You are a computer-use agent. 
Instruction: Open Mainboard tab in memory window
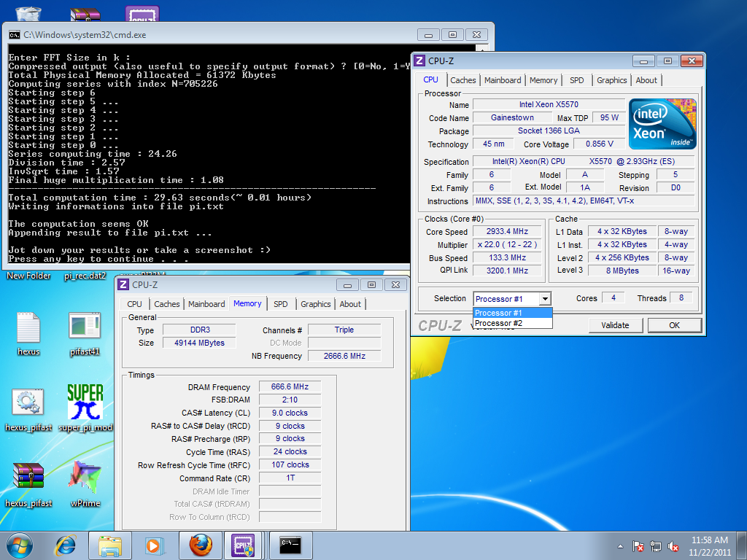(206, 304)
